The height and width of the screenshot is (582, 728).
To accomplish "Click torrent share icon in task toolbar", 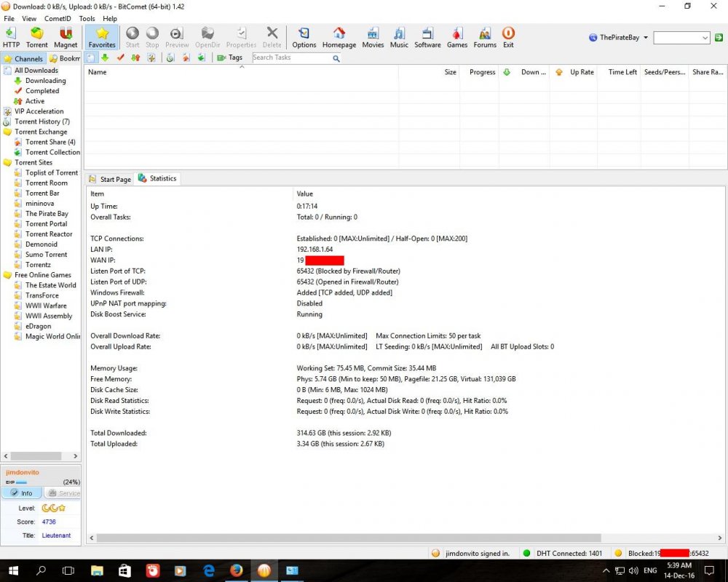I will [186, 57].
